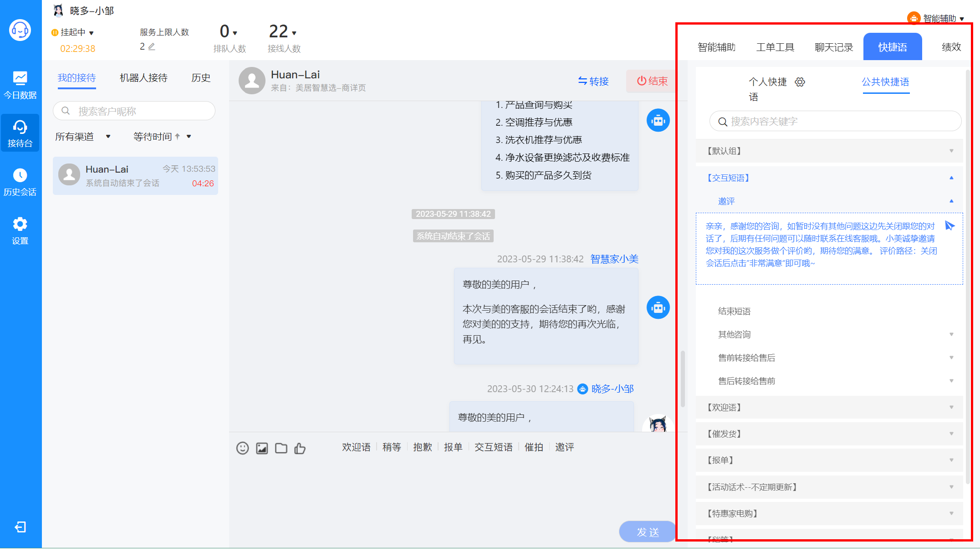Click the Huan-Lai avatar in chat header
This screenshot has width=980, height=552.
pos(252,81)
